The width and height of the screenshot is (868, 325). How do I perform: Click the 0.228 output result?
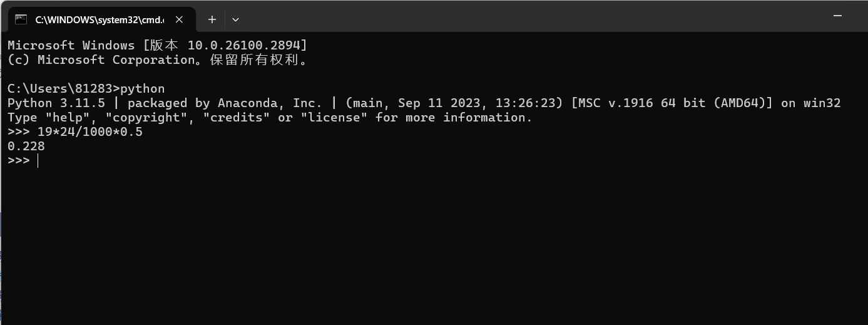[26, 147]
